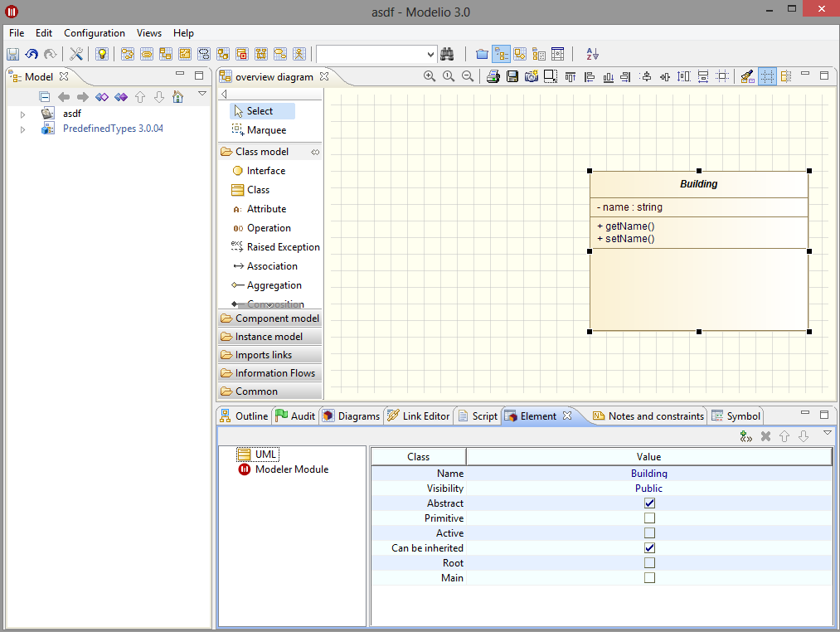Enable the Primitive checkbox
Image resolution: width=840 pixels, height=632 pixels.
click(649, 518)
